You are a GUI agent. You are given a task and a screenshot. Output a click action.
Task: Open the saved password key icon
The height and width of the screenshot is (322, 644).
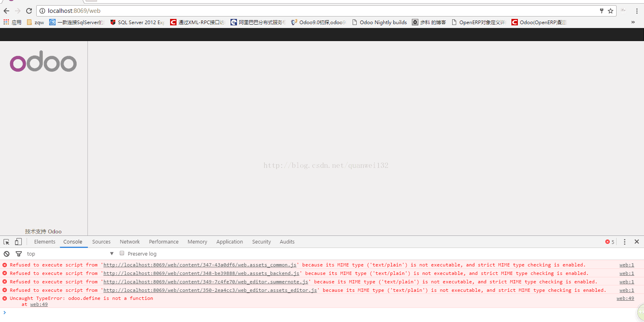point(602,11)
